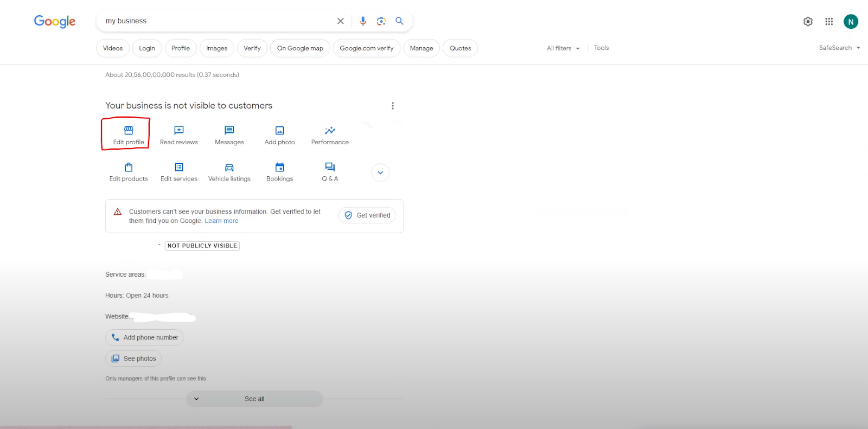
Task: Select On Google map chip
Action: (300, 48)
